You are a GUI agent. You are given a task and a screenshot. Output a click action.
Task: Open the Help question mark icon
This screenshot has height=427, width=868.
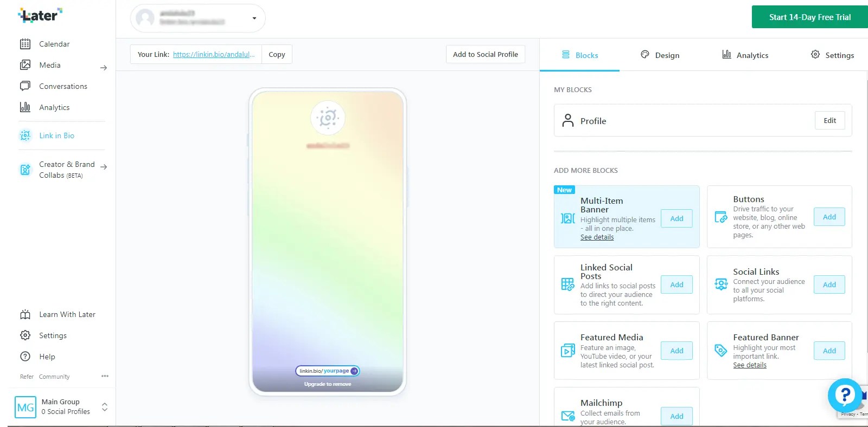(25, 357)
